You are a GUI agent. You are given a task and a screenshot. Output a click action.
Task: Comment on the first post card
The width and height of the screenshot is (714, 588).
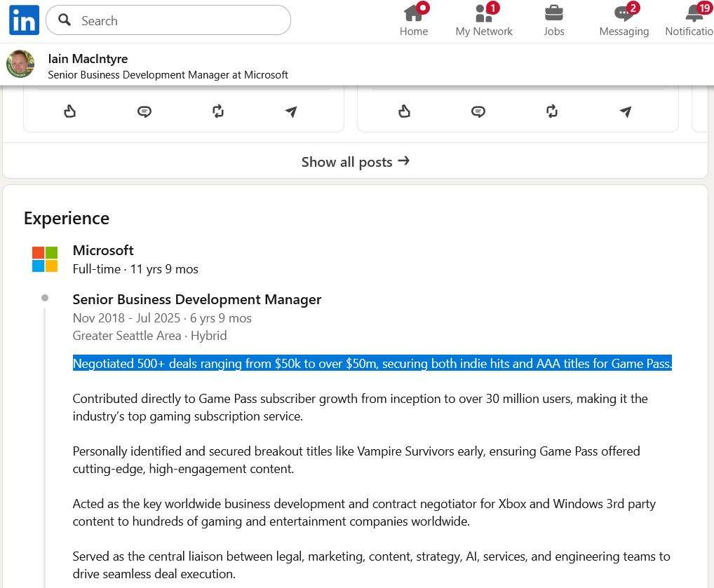pyautogui.click(x=144, y=111)
